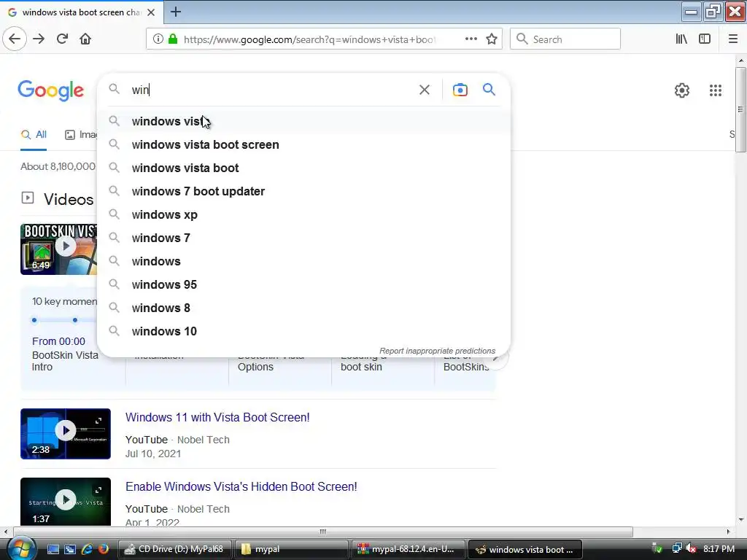The image size is (747, 560).
Task: Click the muted volume tray icon
Action: click(691, 549)
